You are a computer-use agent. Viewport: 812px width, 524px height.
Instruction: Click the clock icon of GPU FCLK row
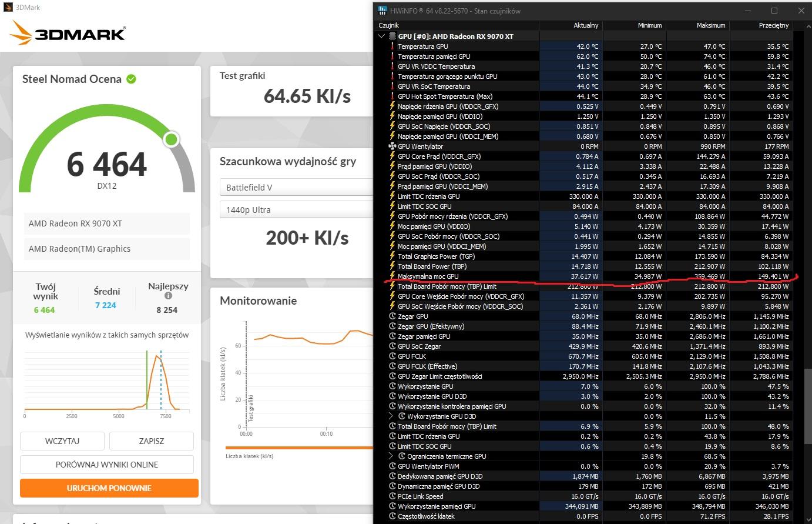coord(392,356)
